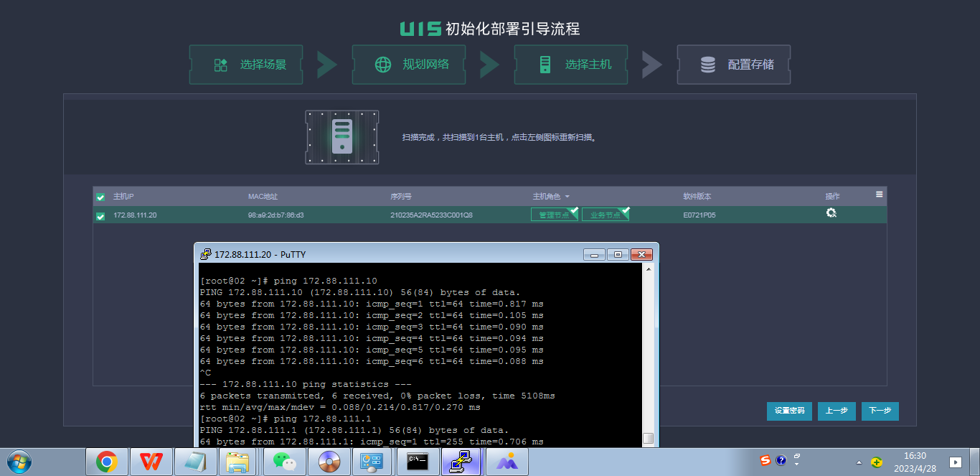Switch to PuTTY in the taskbar
The height and width of the screenshot is (476, 980).
coord(462,462)
